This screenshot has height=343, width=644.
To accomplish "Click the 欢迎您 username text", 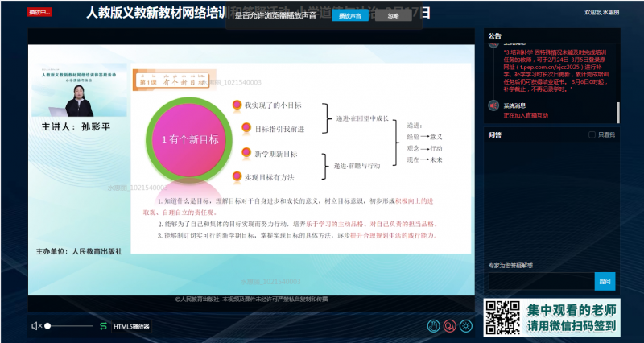I will click(x=601, y=12).
